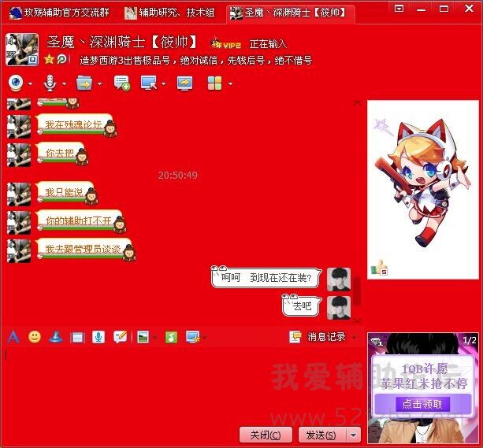Click the reply bubble 呵呵 到现在还在装?
The height and width of the screenshot is (448, 483).
266,277
